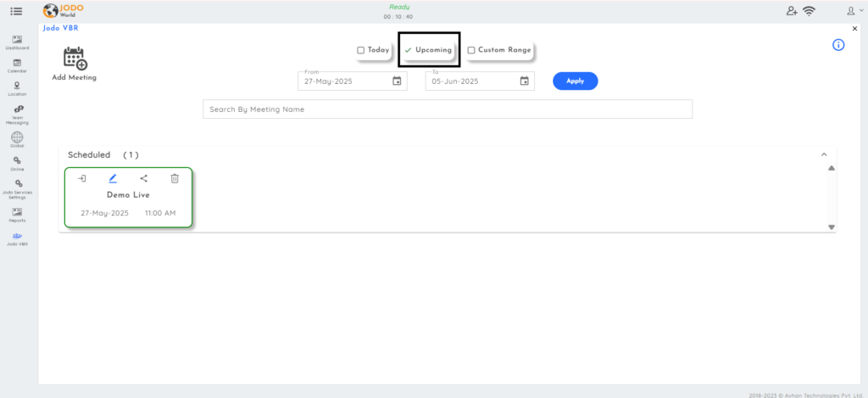This screenshot has height=398, width=868.
Task: Select Jodo VBR in the sidebar
Action: [17, 239]
